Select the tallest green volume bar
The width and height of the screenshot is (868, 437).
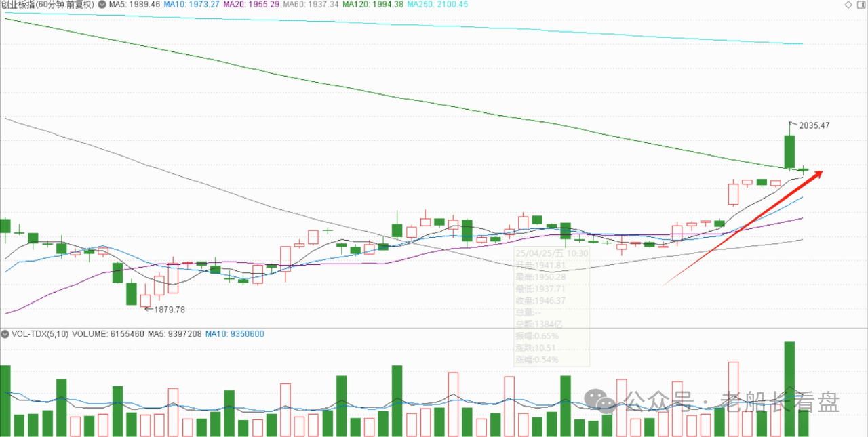(789, 389)
